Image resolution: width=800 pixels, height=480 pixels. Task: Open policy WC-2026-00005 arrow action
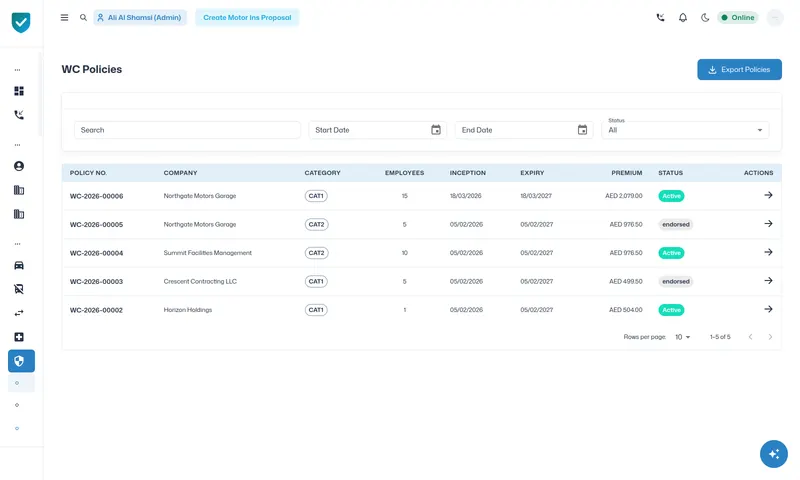[768, 224]
